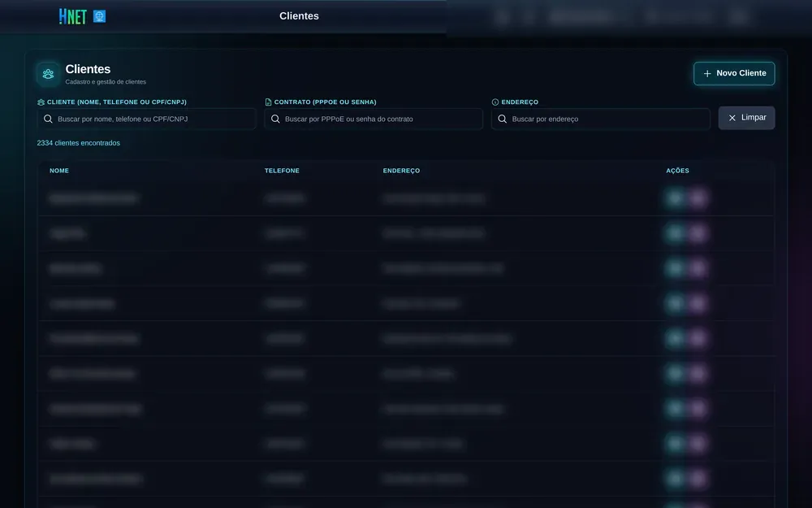The image size is (812, 508).
Task: Click the location icon beside the ENDEREÇO filter label
Action: [495, 102]
